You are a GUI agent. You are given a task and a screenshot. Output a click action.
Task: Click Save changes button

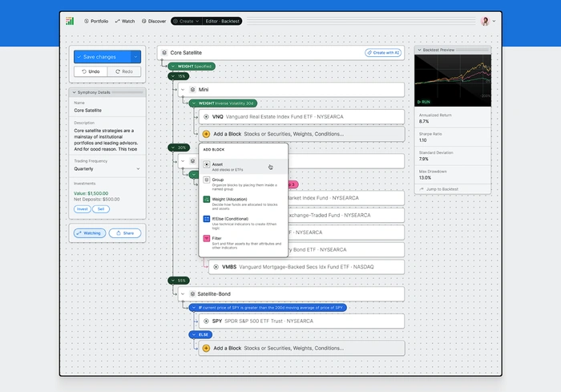coord(103,57)
